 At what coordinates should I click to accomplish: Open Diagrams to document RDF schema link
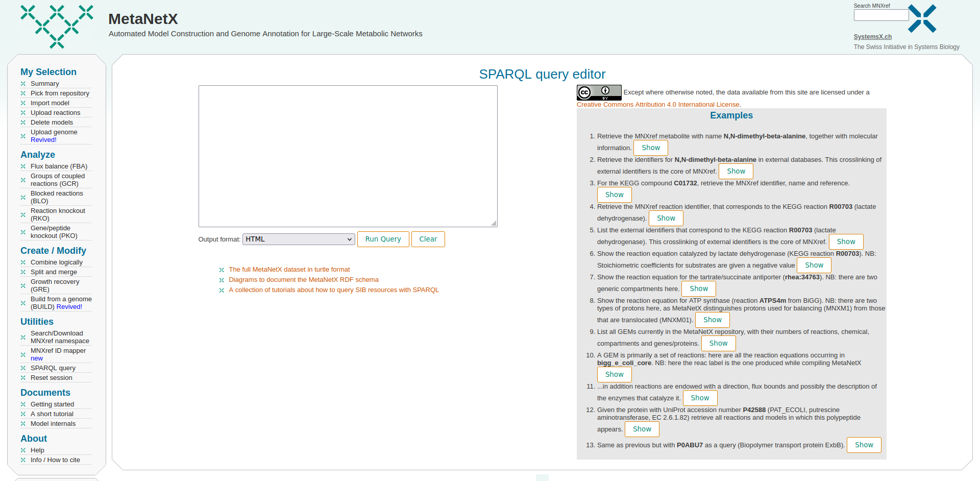304,280
